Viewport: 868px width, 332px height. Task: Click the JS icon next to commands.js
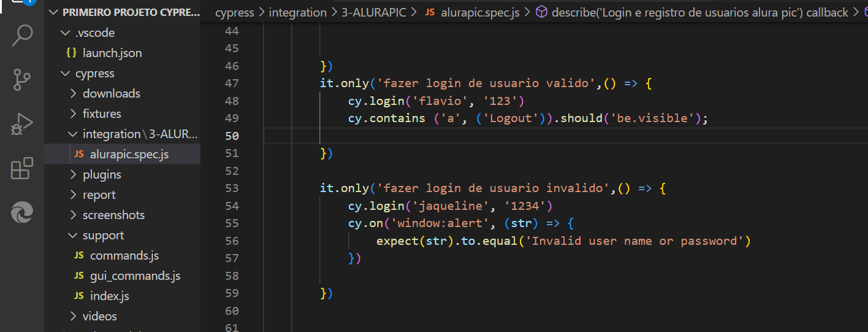(79, 255)
